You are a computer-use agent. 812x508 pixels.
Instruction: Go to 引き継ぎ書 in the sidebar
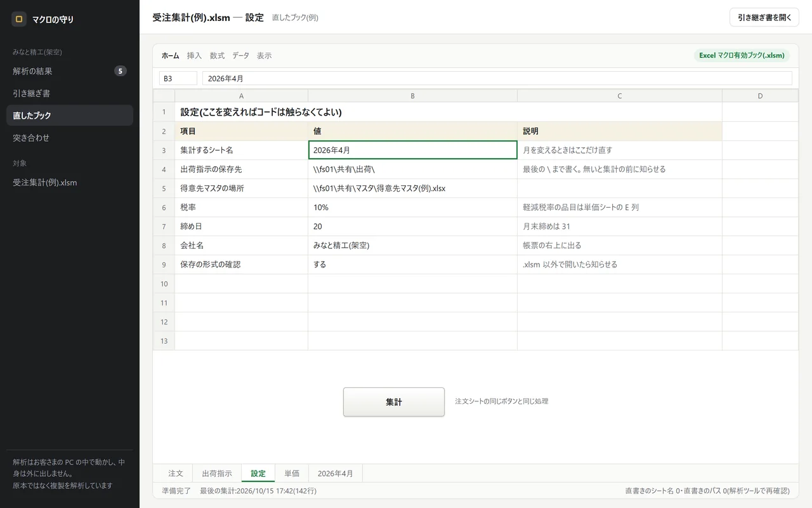(x=70, y=93)
